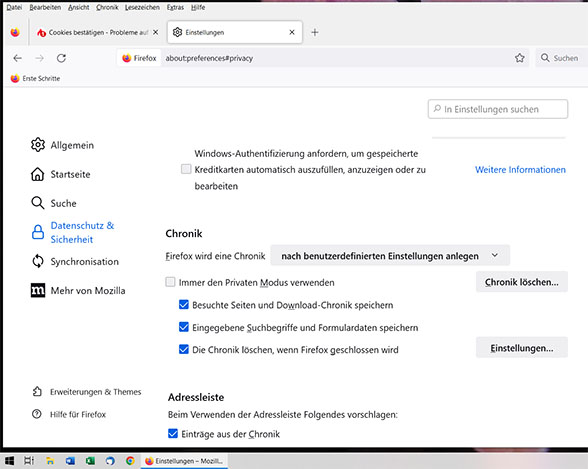Uncheck Die Chronik löschen beim Schließen
The height and width of the screenshot is (469, 588).
pyautogui.click(x=184, y=349)
